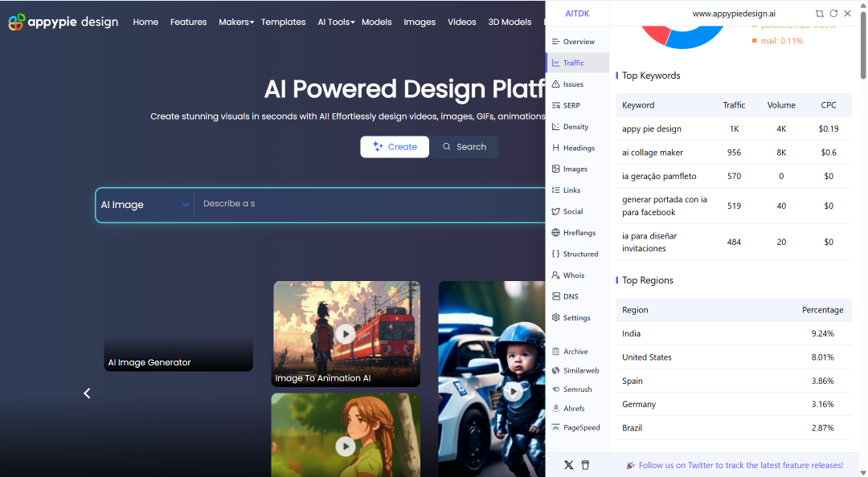Click the Spain region row
Screen dimensions: 868x477
[x=734, y=381]
